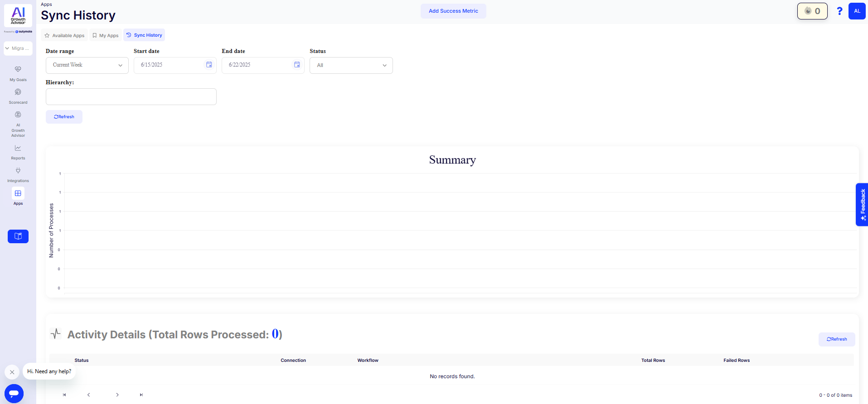Click Start date calendar icon
Viewport: 868px width, 404px height.
[209, 65]
